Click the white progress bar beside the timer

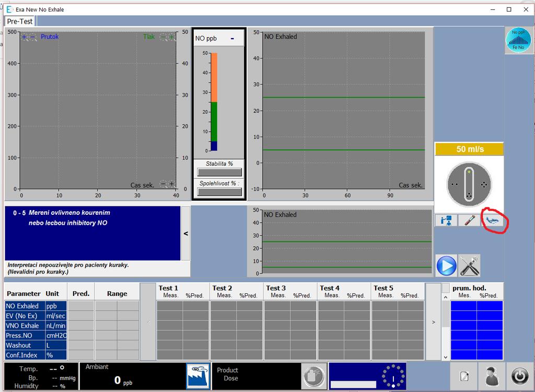pyautogui.click(x=353, y=385)
